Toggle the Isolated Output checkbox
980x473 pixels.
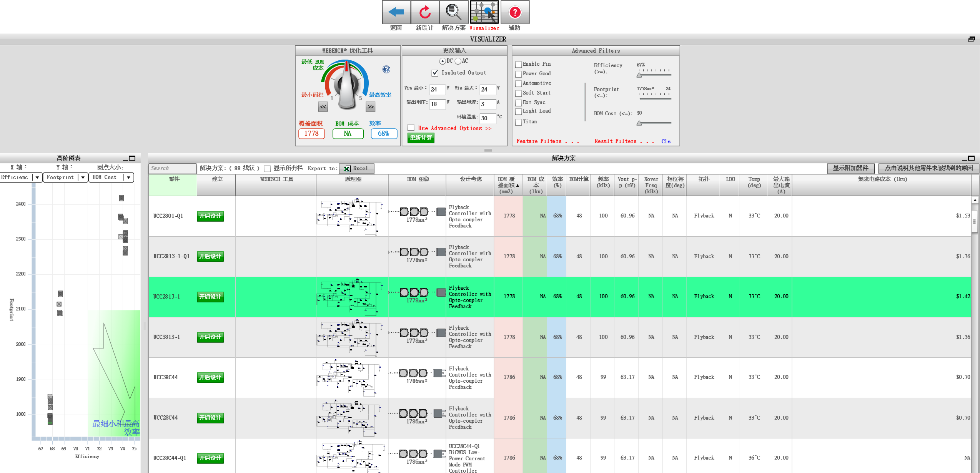(x=435, y=73)
